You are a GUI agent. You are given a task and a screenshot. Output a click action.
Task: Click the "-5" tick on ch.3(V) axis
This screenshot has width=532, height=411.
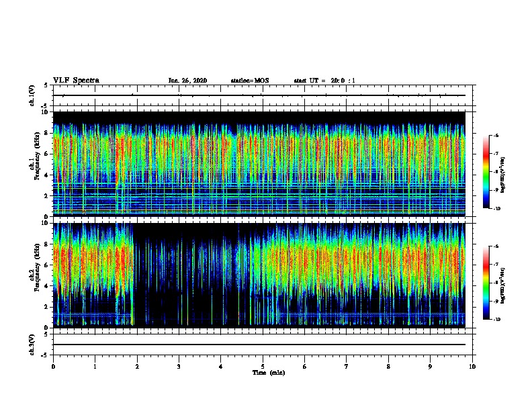45,355
